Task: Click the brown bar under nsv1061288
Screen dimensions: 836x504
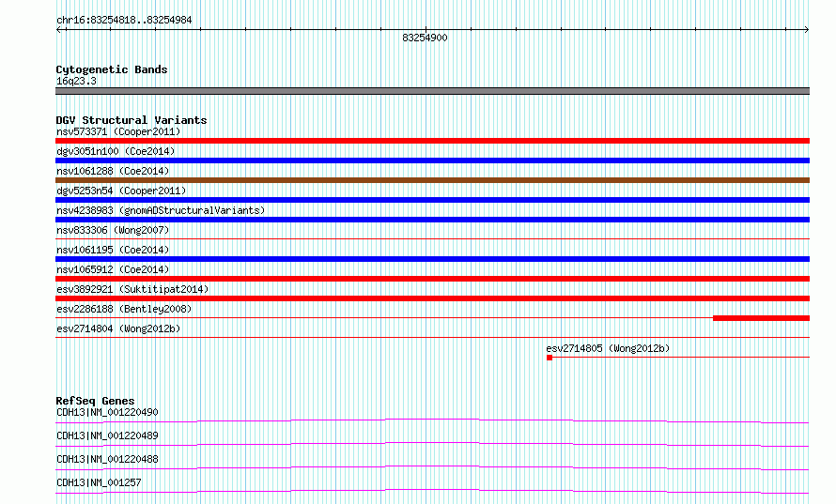Action: click(432, 180)
